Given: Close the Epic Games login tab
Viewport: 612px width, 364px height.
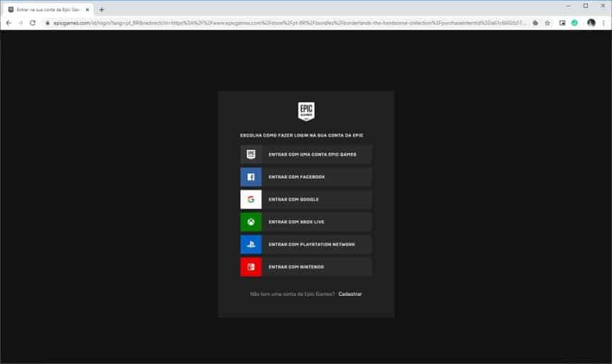Looking at the screenshot, I should [88, 9].
